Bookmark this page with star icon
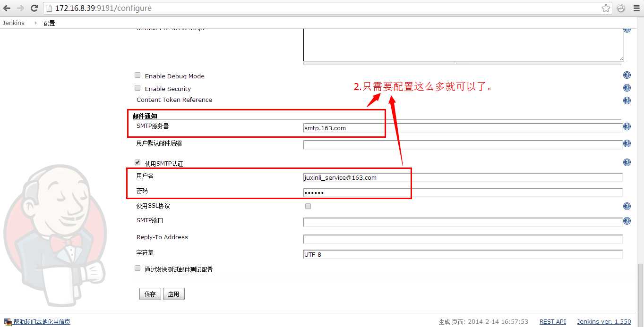The height and width of the screenshot is (327, 644). (606, 8)
